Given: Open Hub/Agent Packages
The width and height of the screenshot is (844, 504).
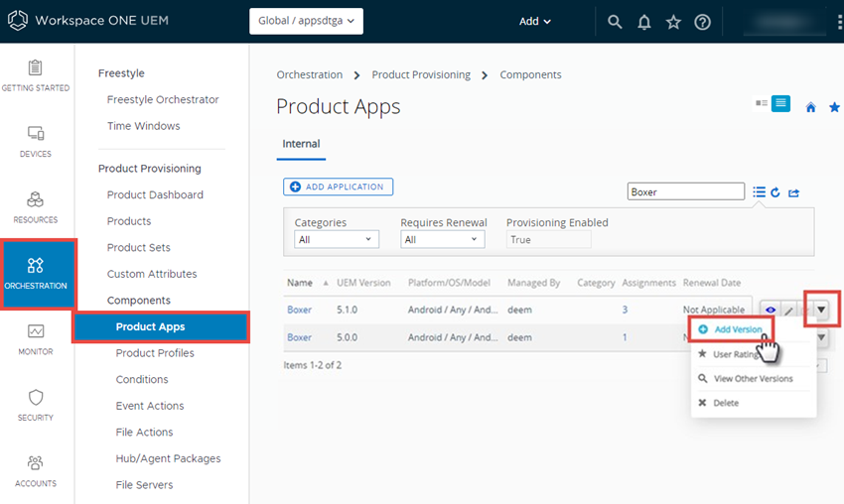Looking at the screenshot, I should 168,458.
